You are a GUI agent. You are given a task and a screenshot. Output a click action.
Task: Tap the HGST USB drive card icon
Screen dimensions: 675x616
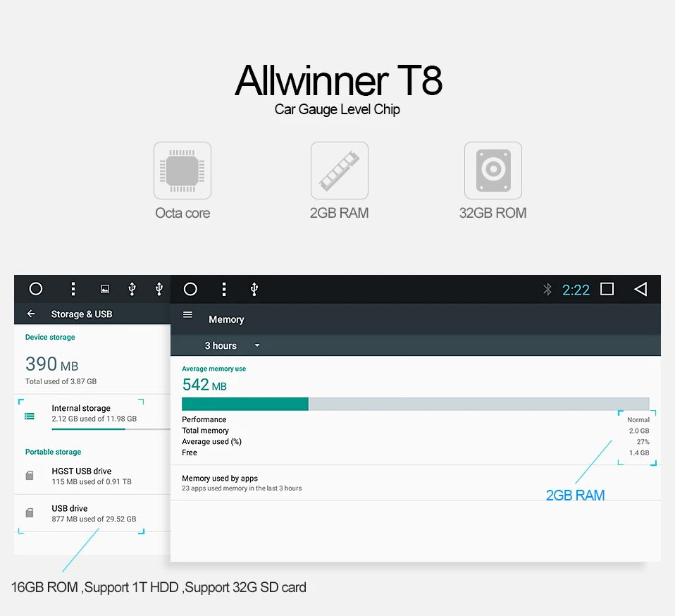[30, 475]
